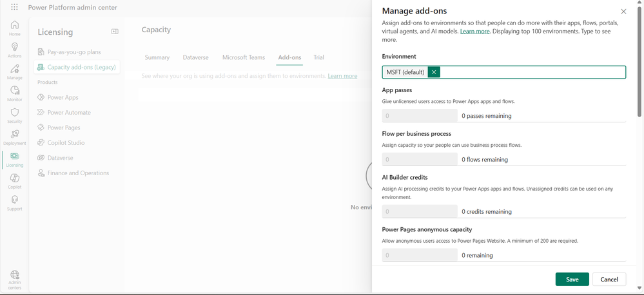644x295 pixels.
Task: Open Security in left rail
Action: 15,115
